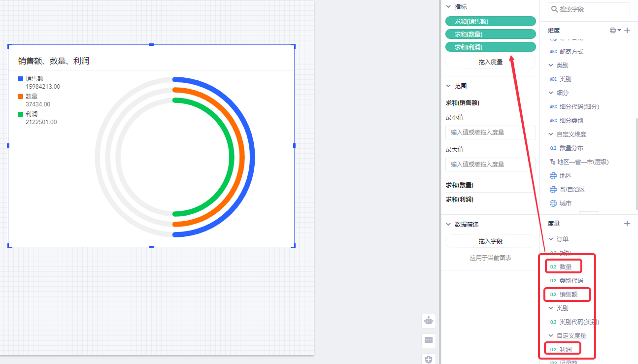Image resolution: width=638 pixels, height=364 pixels.
Task: Select the 销售额 measure field
Action: 568,295
